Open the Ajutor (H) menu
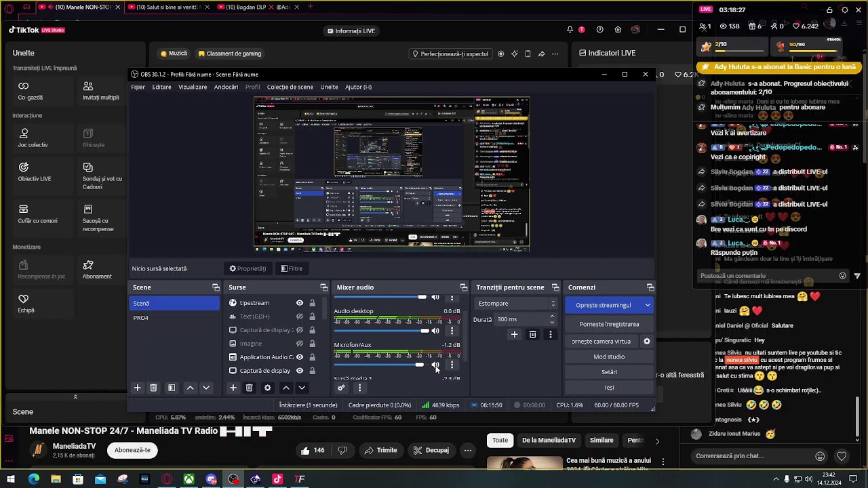868x488 pixels. [358, 87]
